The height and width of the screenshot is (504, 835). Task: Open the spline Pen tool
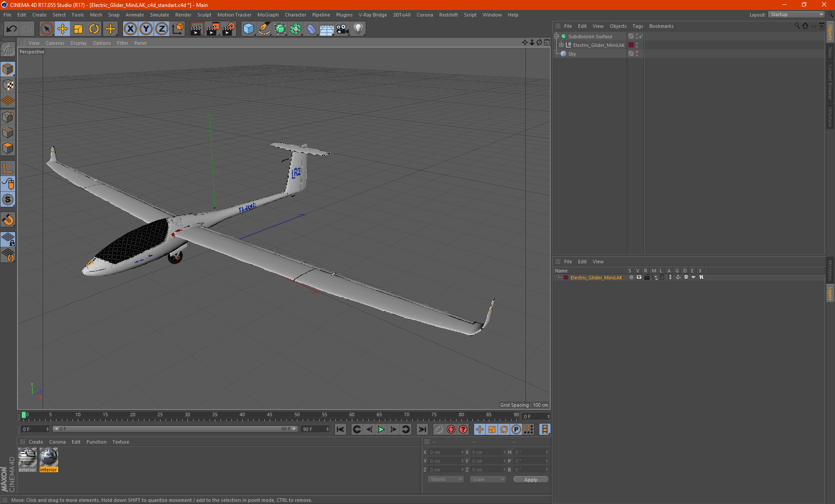click(264, 29)
